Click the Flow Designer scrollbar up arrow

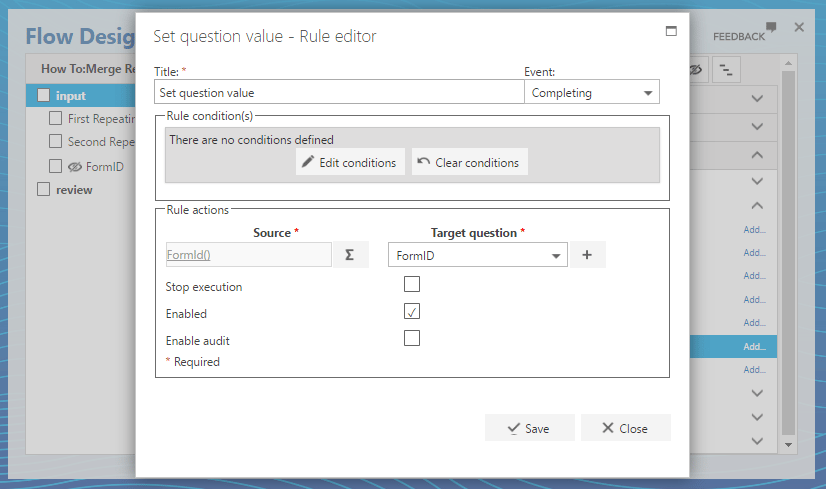coord(789,63)
